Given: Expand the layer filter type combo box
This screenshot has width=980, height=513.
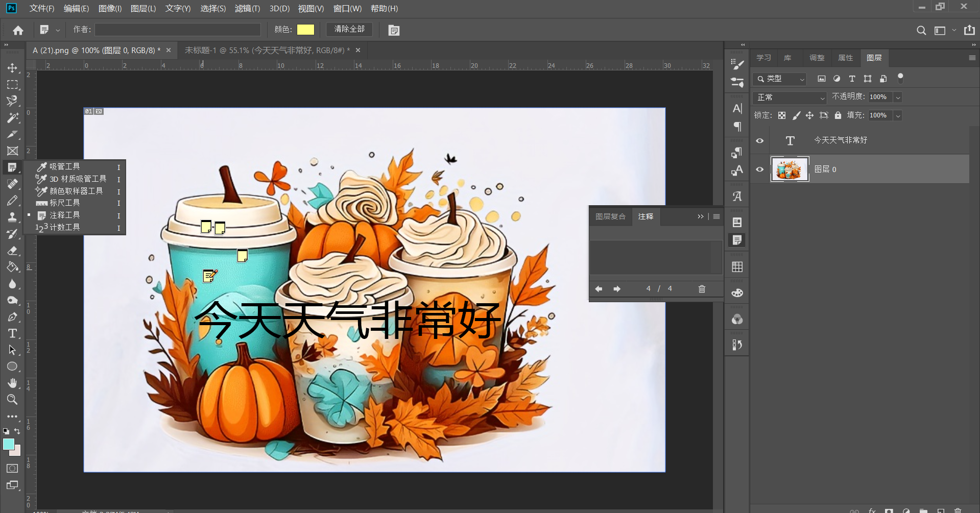Looking at the screenshot, I should tap(779, 79).
